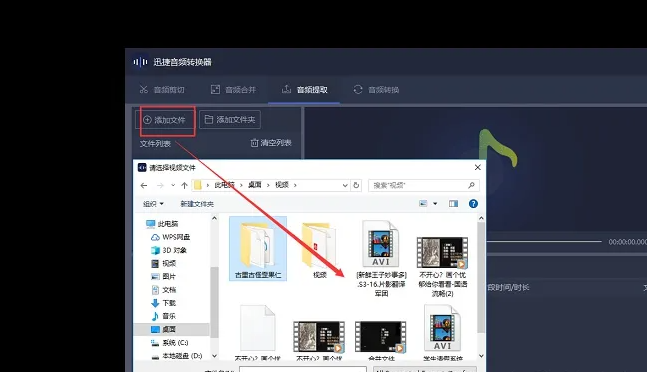Image resolution: width=647 pixels, height=372 pixels.
Task: Clear the list with 清空列表
Action: pos(271,143)
